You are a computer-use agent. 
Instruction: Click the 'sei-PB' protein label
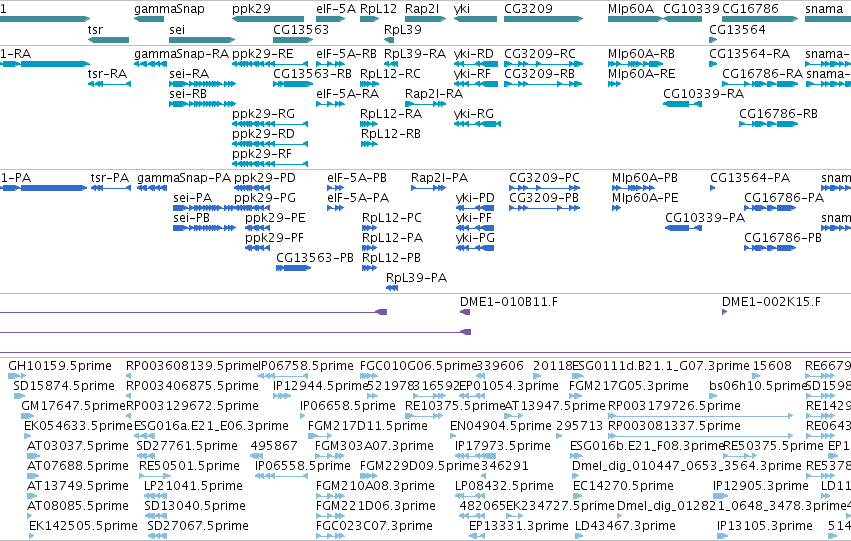tap(191, 218)
